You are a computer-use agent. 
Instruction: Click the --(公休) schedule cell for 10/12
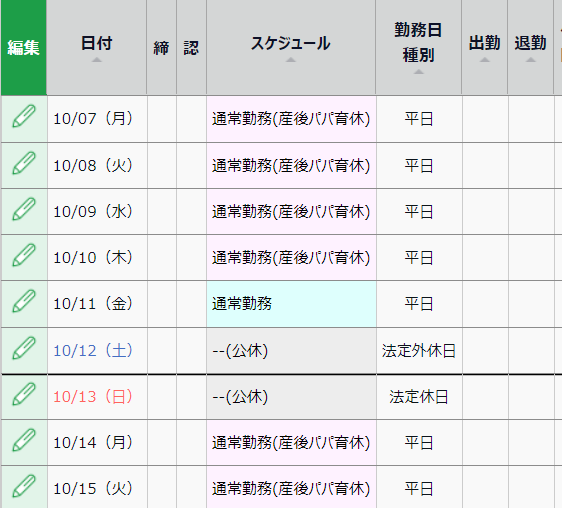coord(291,351)
